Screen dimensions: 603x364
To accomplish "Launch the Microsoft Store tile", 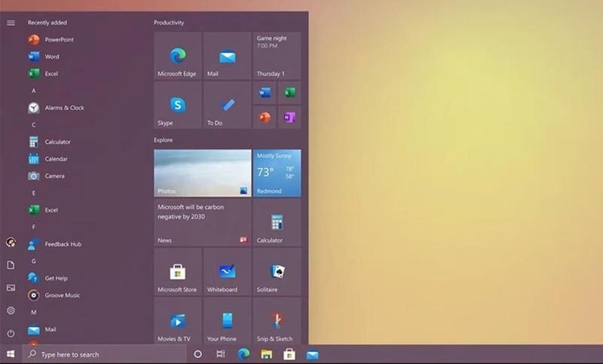I will point(178,272).
